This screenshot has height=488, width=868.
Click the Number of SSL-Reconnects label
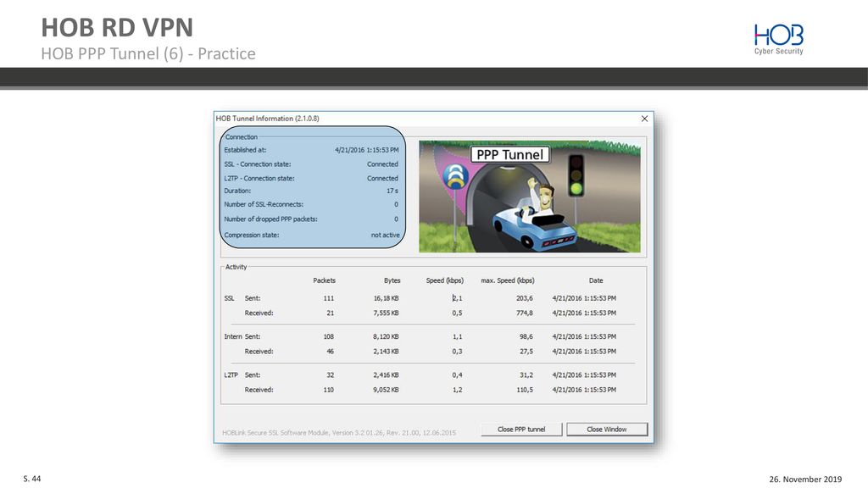tap(264, 204)
